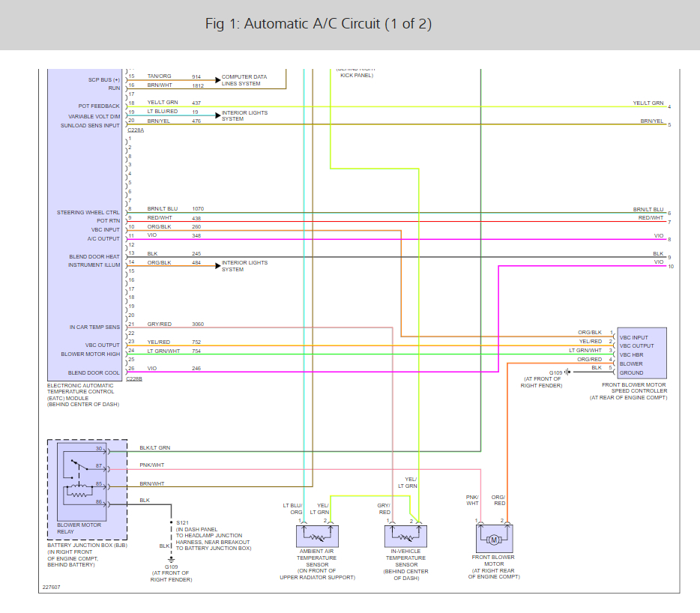Viewport: 700px width, 613px height.
Task: Click the 'A/C OUTPUT' pin label
Action: click(103, 239)
